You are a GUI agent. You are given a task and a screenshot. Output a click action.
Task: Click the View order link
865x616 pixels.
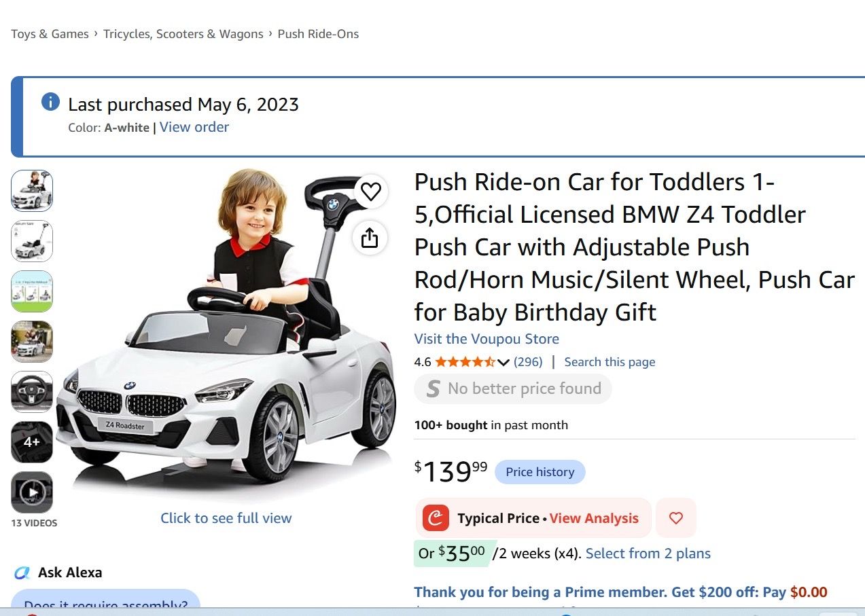click(x=194, y=127)
